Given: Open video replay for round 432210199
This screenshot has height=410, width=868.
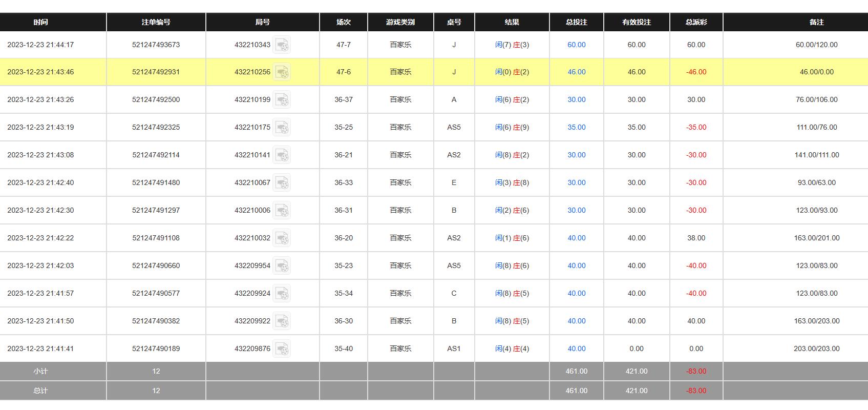Looking at the screenshot, I should [x=282, y=100].
